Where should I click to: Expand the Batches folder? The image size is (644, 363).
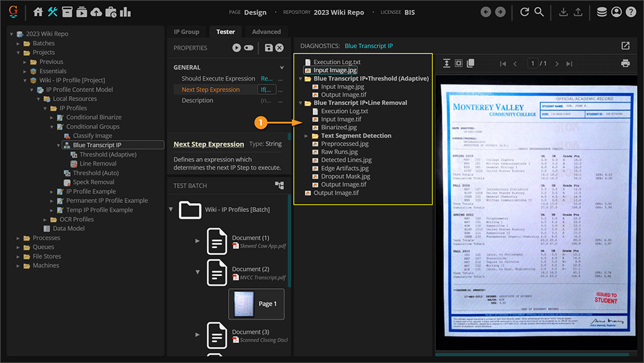tap(18, 43)
